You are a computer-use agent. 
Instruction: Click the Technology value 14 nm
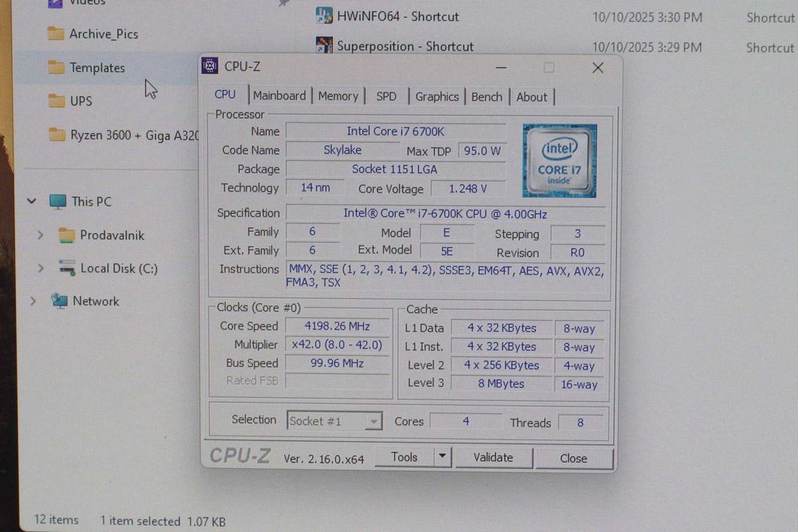tap(315, 187)
